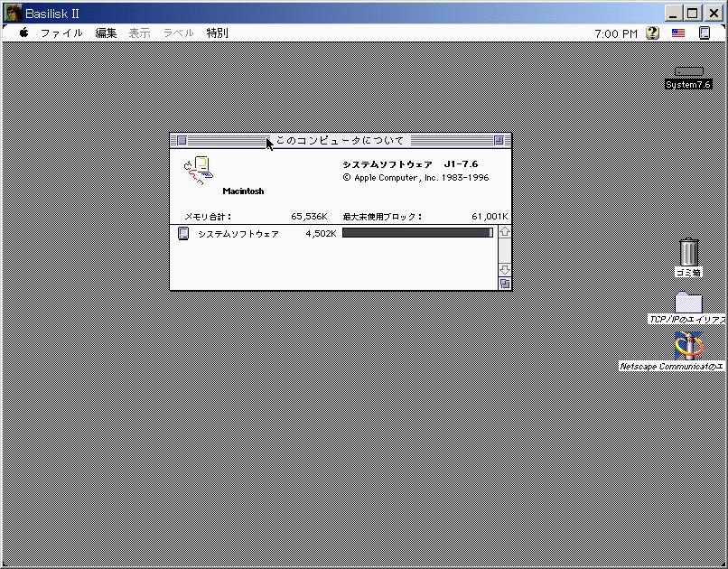
Task: Click the このコンピュータについて title bar
Action: [x=341, y=140]
